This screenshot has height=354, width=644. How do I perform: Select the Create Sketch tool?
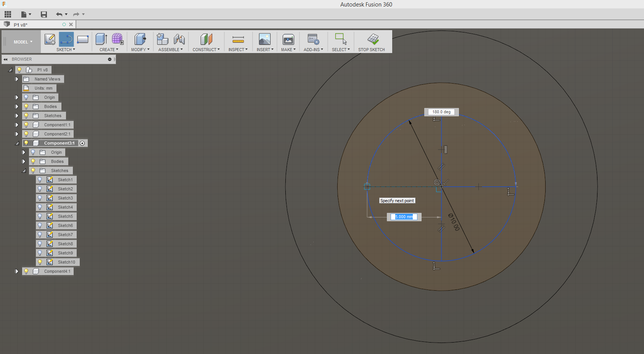point(50,39)
